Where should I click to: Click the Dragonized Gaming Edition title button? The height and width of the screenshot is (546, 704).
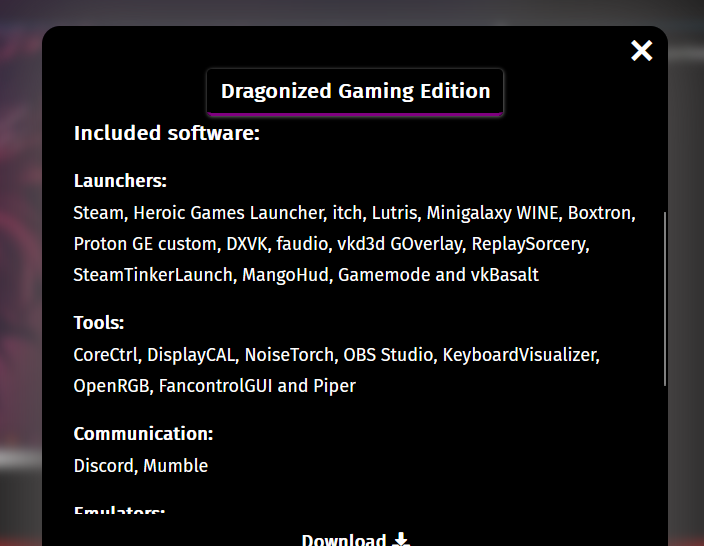tap(355, 92)
